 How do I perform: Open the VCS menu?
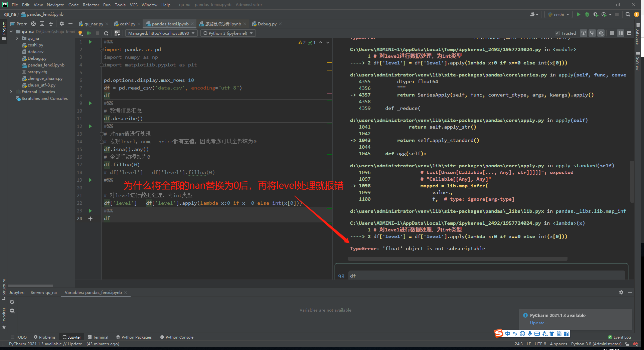134,5
